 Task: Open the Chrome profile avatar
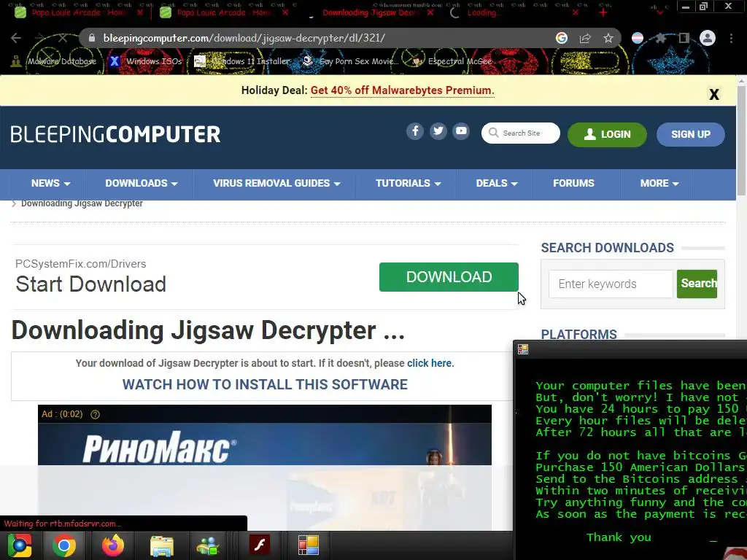(x=708, y=38)
